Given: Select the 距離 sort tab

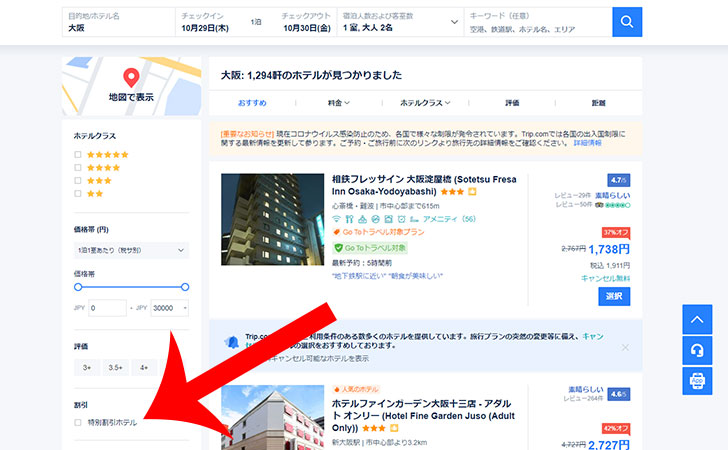Looking at the screenshot, I should (598, 103).
